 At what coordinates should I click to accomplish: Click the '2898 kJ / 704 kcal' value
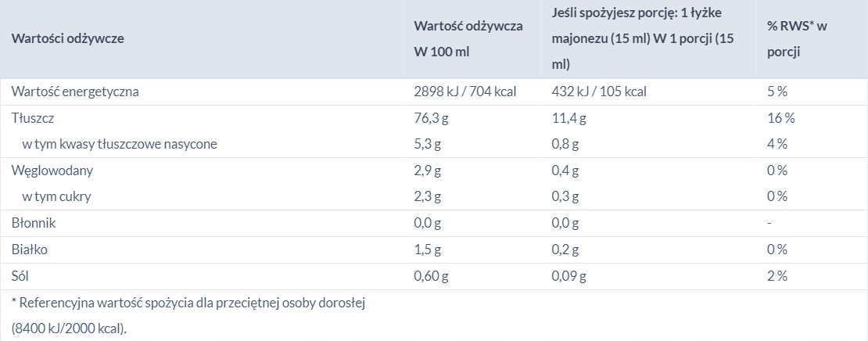[465, 92]
